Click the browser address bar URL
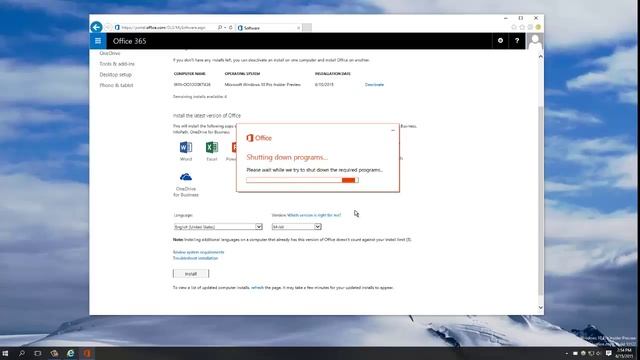This screenshot has height=360, width=640. click(x=163, y=27)
